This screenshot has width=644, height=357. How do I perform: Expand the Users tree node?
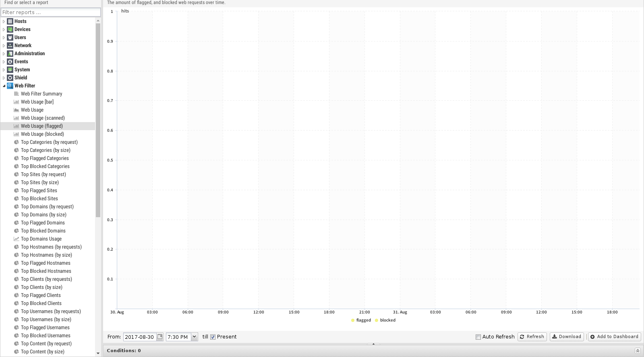click(4, 37)
